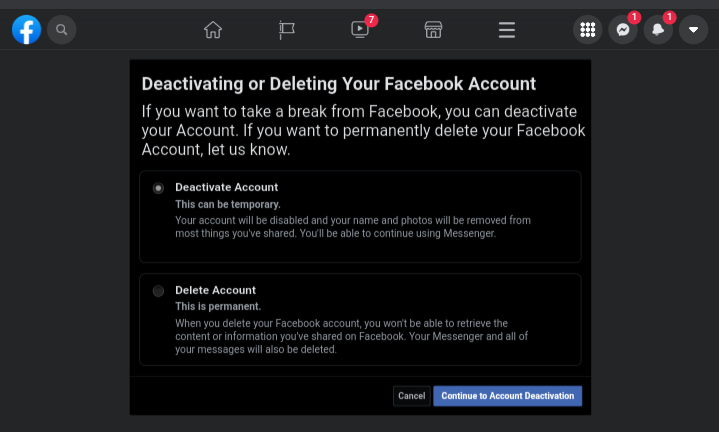Click the 'Delete Account' option title
Image resolution: width=719 pixels, height=432 pixels.
click(x=216, y=290)
